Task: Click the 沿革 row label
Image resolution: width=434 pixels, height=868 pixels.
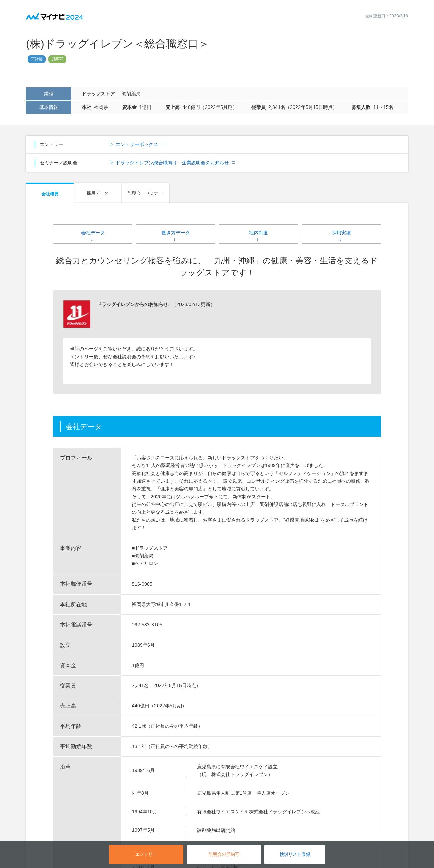Action: 65,767
